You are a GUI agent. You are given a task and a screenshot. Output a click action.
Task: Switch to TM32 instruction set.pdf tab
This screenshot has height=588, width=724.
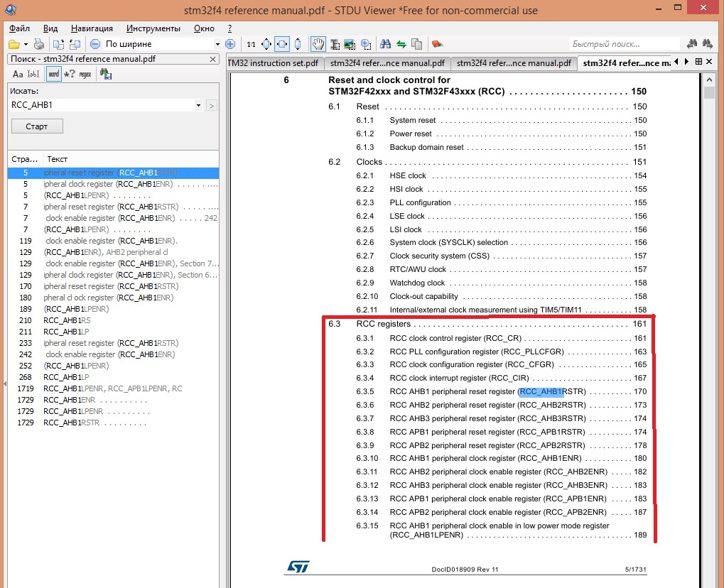(275, 62)
